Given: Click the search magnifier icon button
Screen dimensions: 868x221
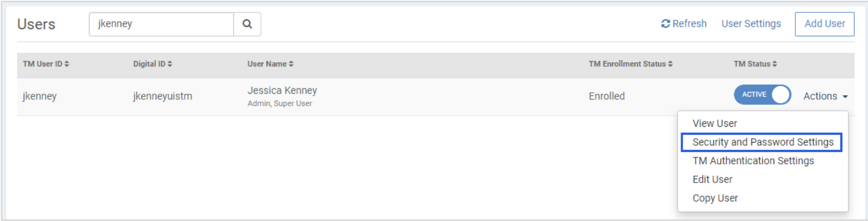Looking at the screenshot, I should (247, 24).
